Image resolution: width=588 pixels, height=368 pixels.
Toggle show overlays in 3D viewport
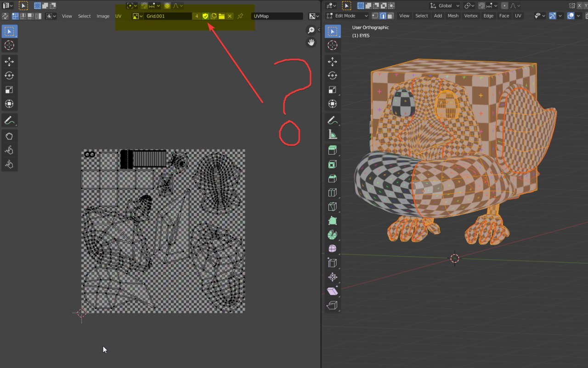(x=571, y=16)
